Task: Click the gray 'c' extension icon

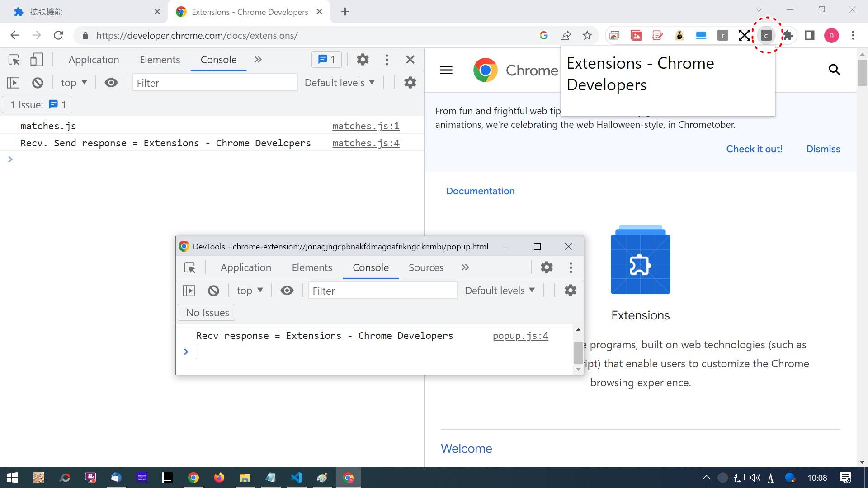Action: pos(766,35)
